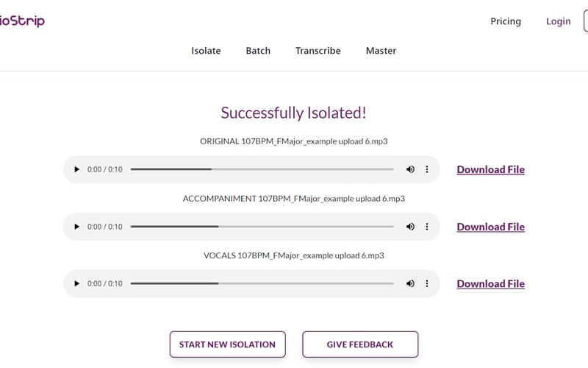Open the Pricing page

(506, 21)
